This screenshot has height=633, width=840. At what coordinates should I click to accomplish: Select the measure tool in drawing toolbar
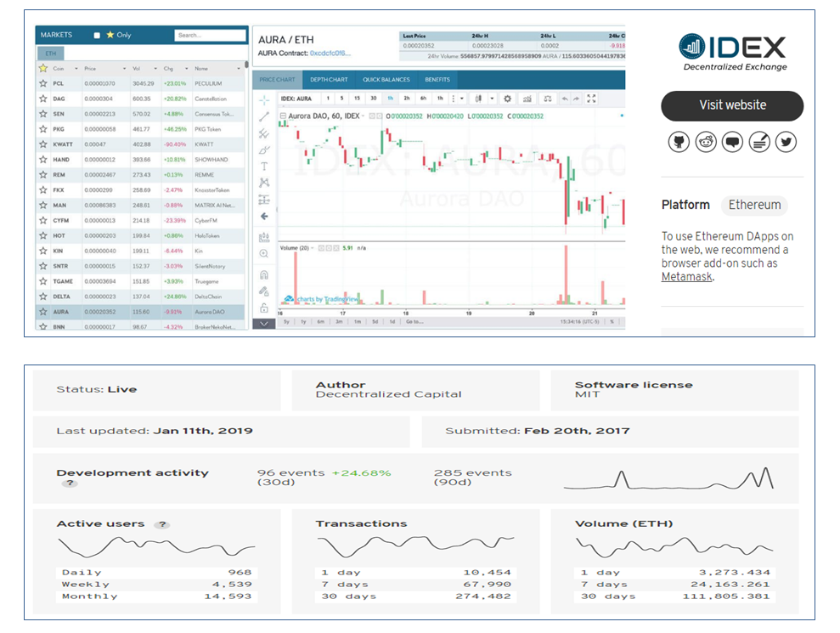pyautogui.click(x=264, y=237)
